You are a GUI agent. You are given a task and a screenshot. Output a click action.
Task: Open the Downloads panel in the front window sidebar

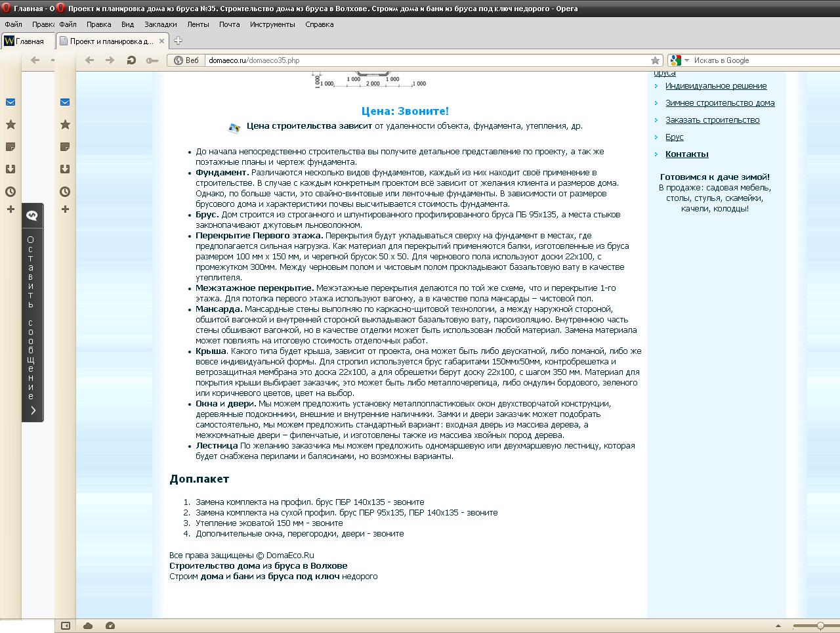65,169
